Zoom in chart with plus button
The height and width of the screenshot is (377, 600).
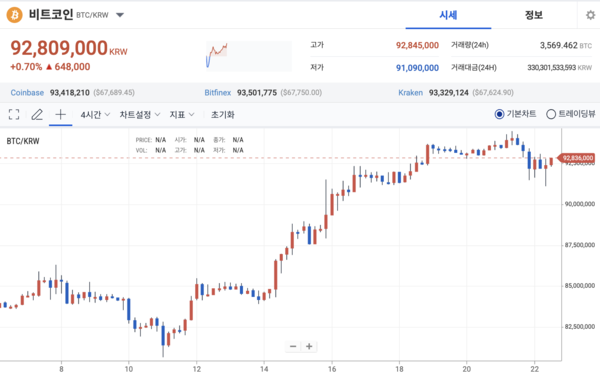coord(309,346)
